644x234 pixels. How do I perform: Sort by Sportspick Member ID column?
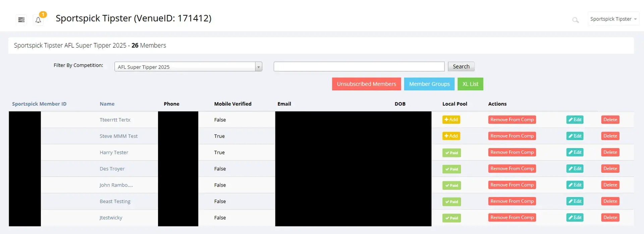(x=39, y=104)
